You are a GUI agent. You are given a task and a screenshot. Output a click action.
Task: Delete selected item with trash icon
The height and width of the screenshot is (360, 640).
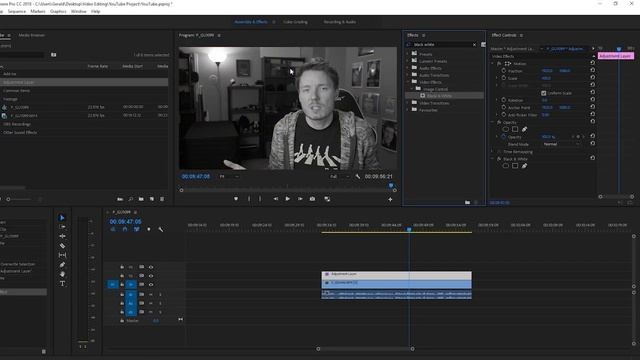[162, 199]
